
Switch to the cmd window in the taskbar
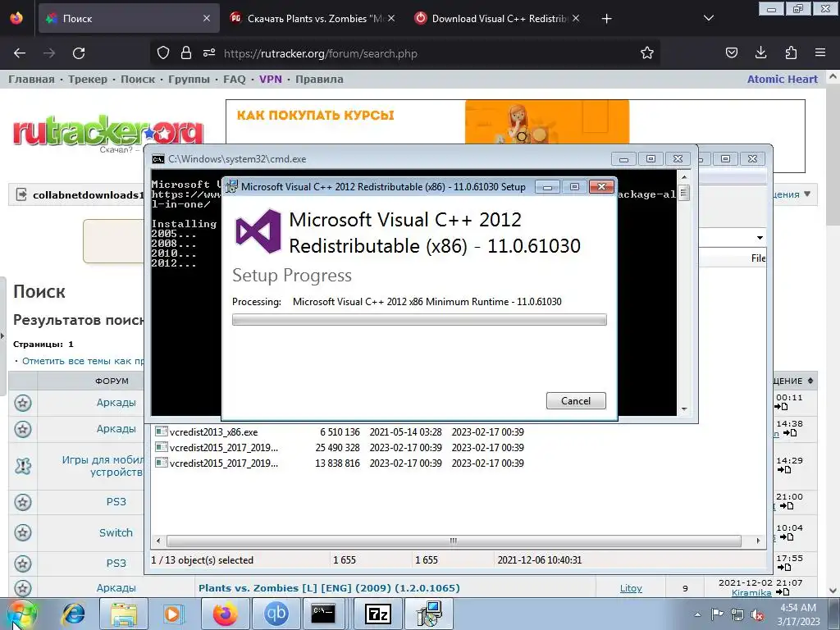click(x=323, y=614)
